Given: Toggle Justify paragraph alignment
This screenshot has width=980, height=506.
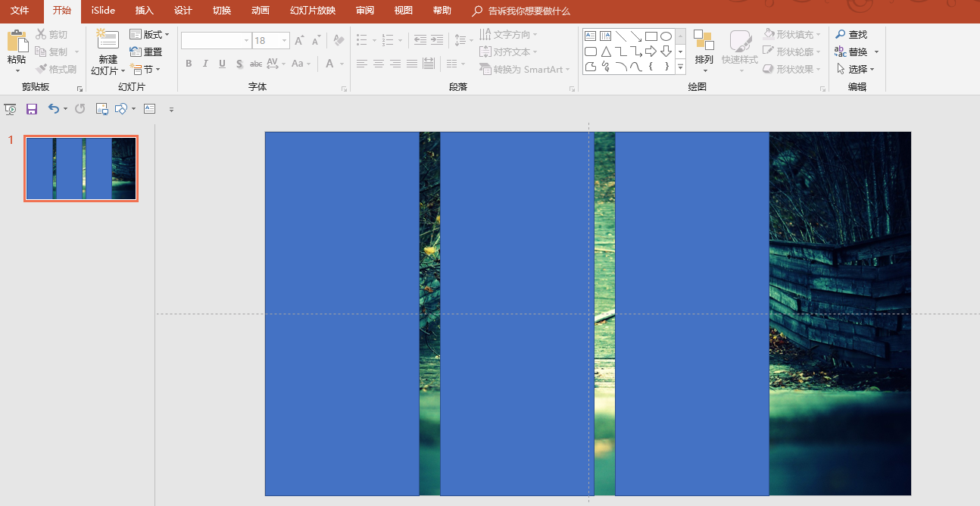Looking at the screenshot, I should pos(412,64).
